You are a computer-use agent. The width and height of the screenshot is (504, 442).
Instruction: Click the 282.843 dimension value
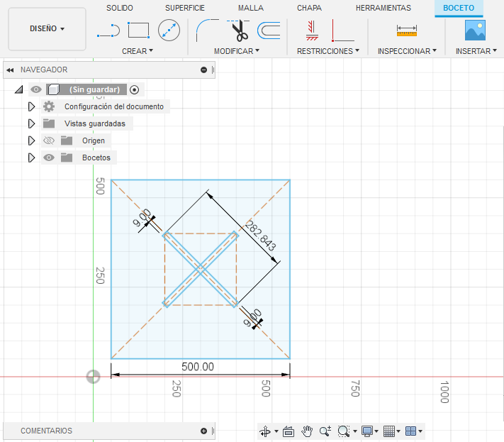(x=260, y=236)
